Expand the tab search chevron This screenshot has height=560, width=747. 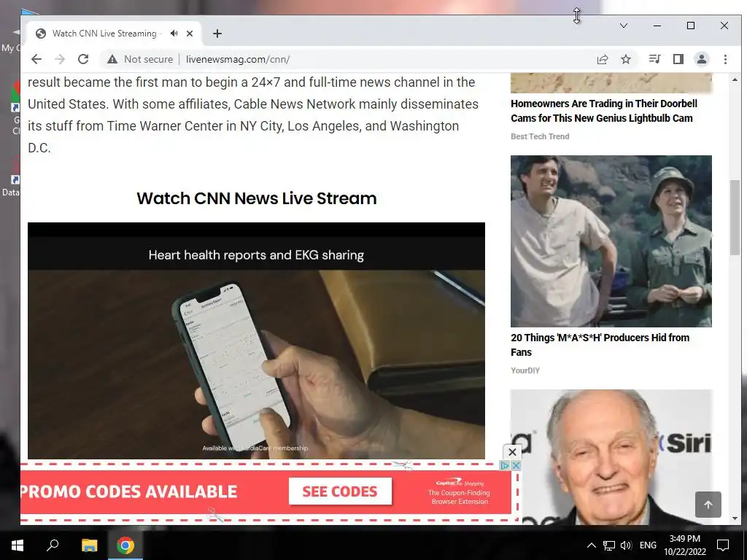(x=624, y=26)
